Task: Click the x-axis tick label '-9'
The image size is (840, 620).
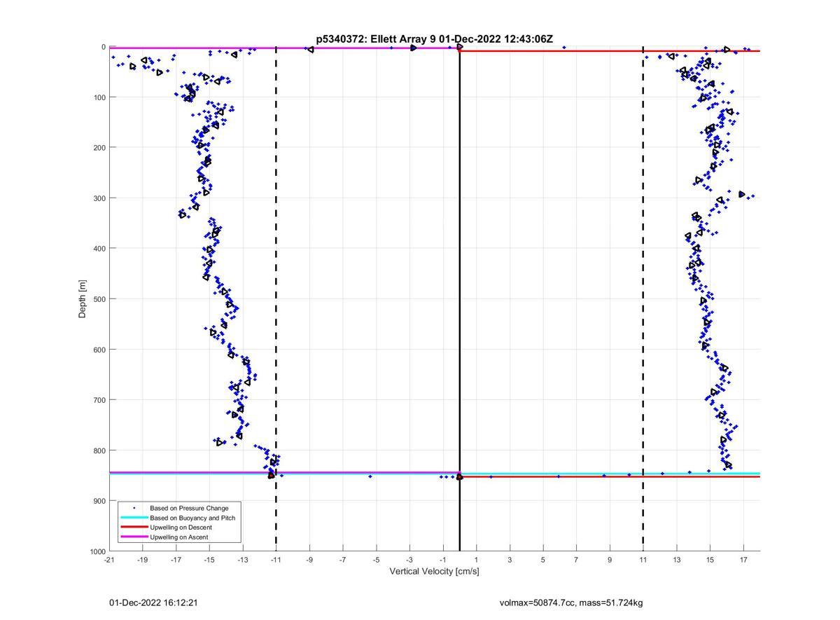Action: [309, 560]
